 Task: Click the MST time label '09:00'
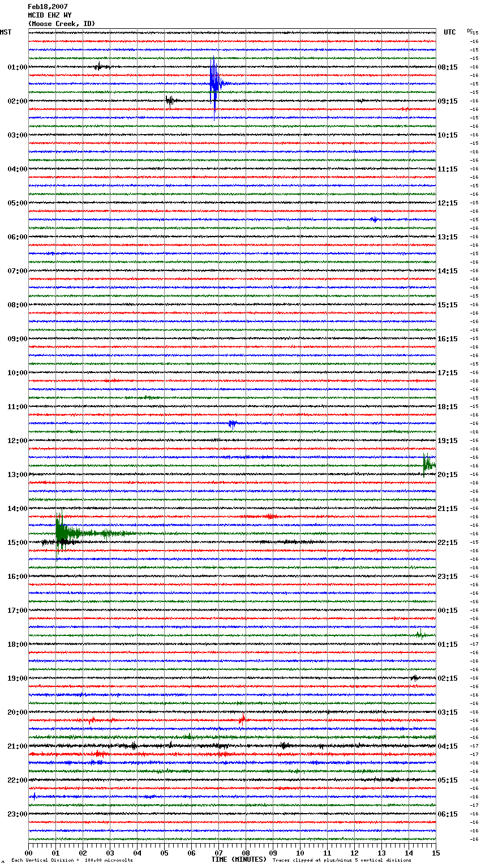click(x=18, y=339)
